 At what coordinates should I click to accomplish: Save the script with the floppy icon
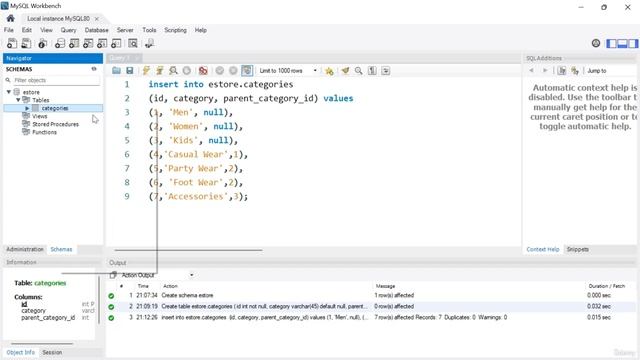click(129, 71)
